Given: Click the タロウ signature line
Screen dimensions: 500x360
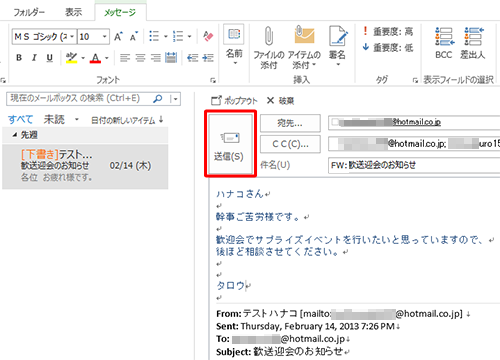Looking at the screenshot, I should [231, 286].
